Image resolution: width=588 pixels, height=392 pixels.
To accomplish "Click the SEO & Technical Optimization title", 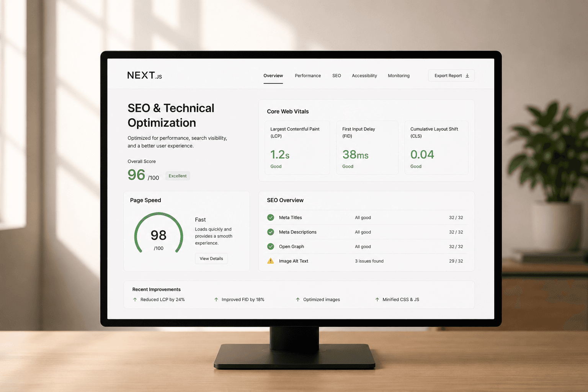I will [171, 115].
